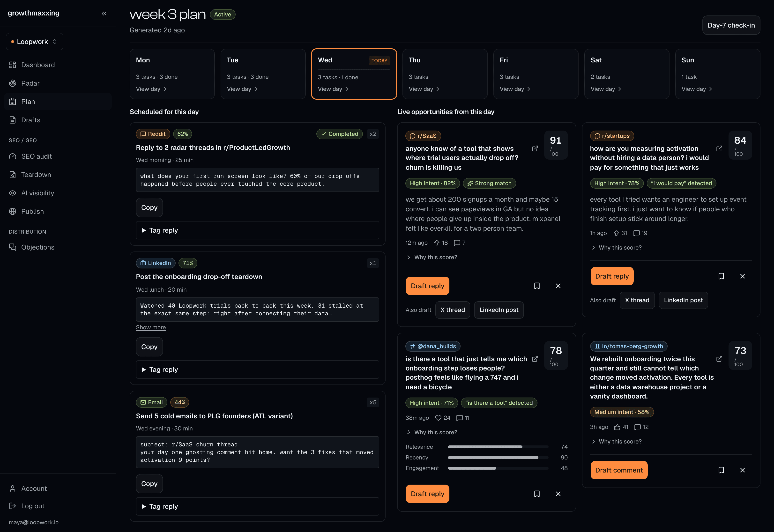Select the Thu day card
The height and width of the screenshot is (532, 774).
click(x=445, y=74)
